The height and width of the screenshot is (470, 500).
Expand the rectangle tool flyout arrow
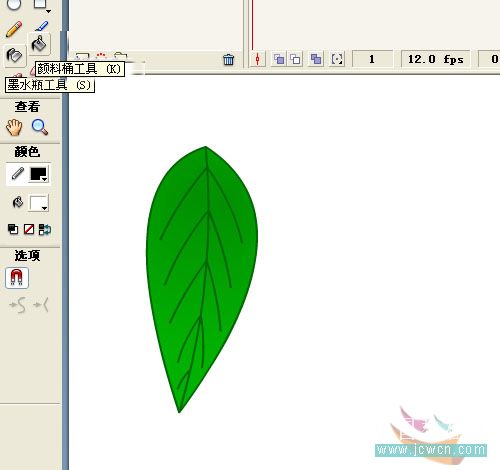(x=48, y=11)
